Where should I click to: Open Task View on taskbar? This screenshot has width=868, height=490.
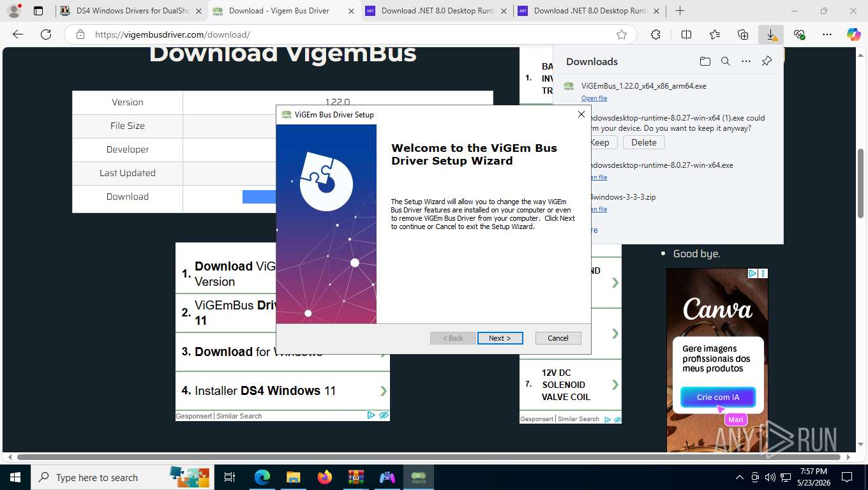pos(230,477)
